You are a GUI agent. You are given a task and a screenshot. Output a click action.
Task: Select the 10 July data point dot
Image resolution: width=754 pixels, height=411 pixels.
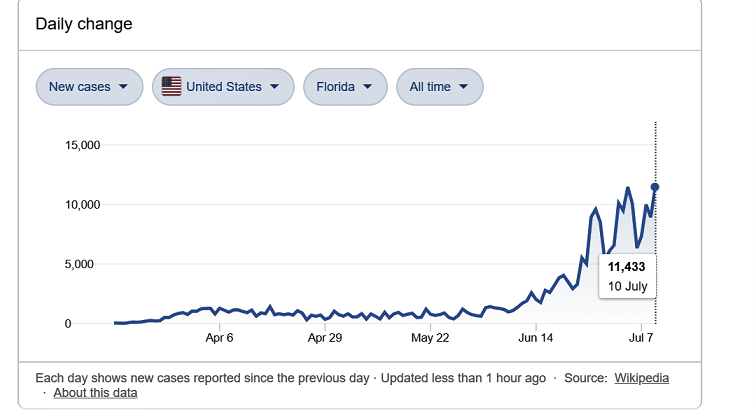(x=655, y=187)
